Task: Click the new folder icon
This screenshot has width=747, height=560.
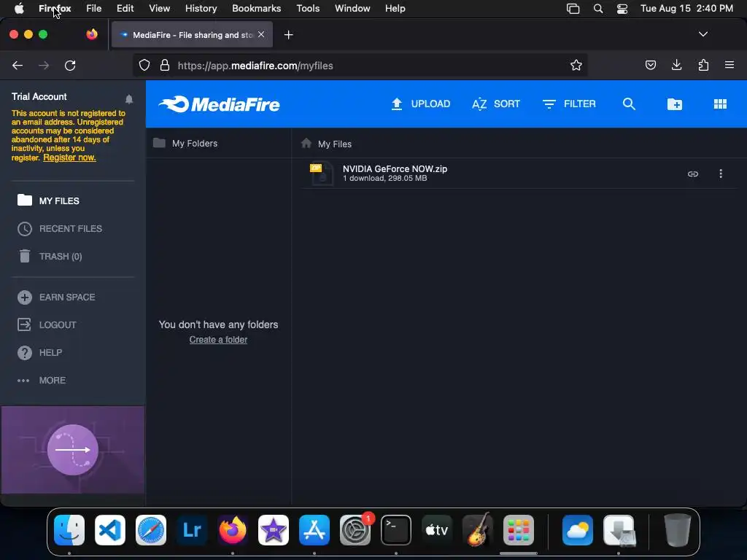Action: coord(675,104)
